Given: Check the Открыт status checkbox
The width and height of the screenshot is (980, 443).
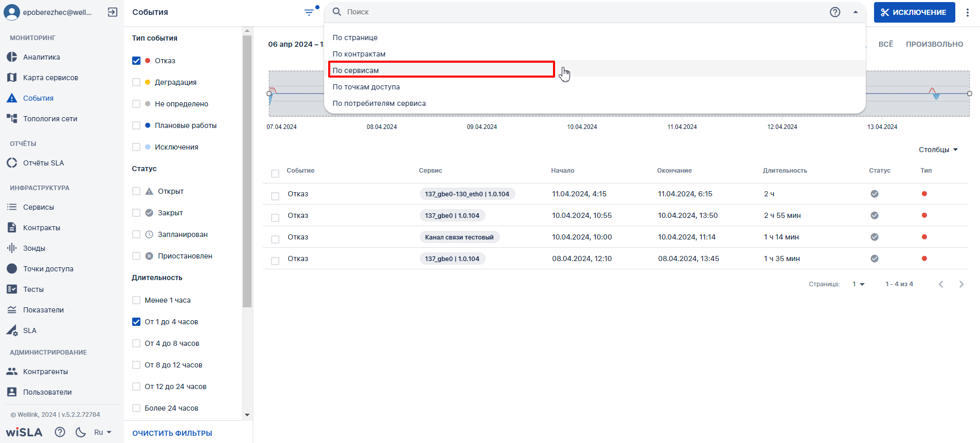Looking at the screenshot, I should click(136, 191).
